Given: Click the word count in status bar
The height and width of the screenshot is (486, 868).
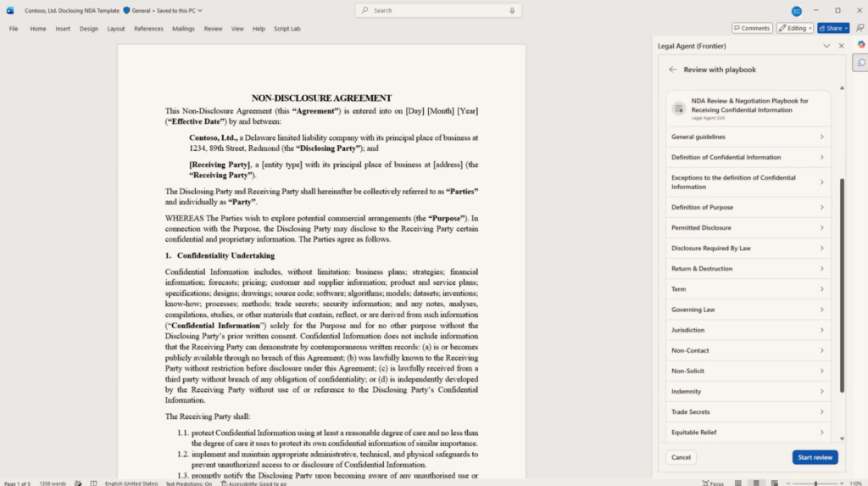Looking at the screenshot, I should pos(53,483).
